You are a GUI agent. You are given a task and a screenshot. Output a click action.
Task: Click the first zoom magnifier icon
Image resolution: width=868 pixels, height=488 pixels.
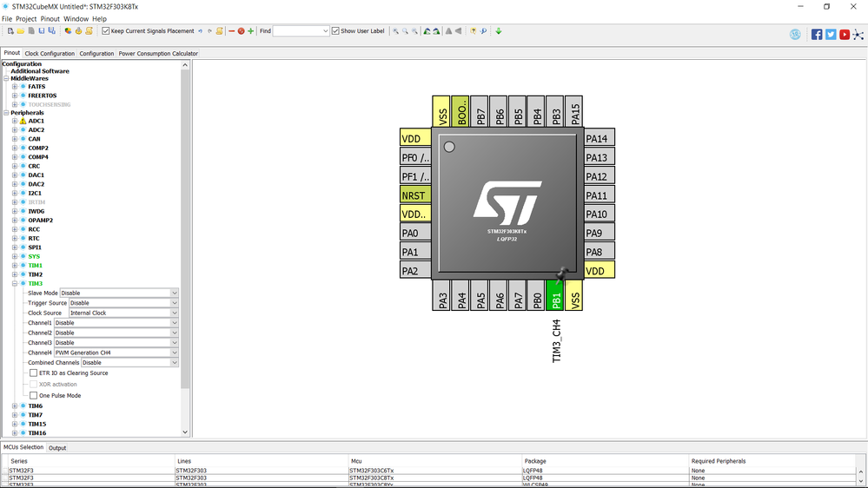coord(396,31)
